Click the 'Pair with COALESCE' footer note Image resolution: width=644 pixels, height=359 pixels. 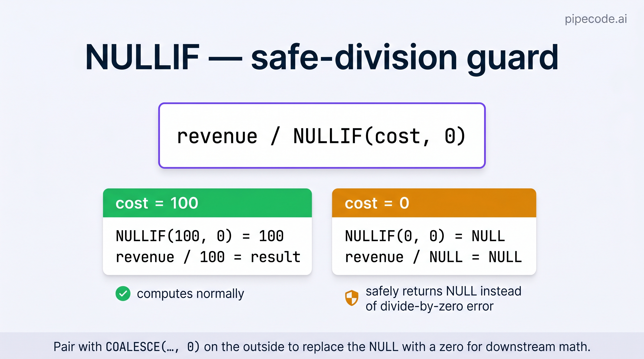(322, 347)
